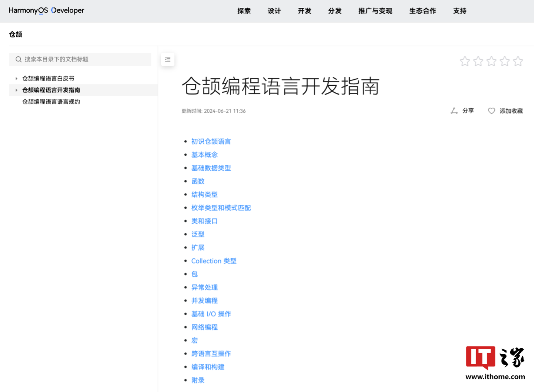
Task: Click the second star on the rating control
Action: [x=478, y=61]
